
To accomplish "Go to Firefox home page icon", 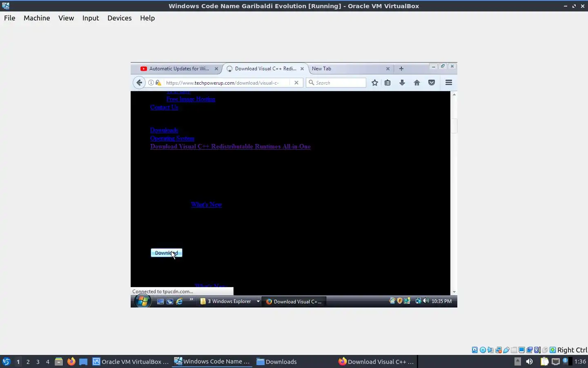I will coord(417,83).
